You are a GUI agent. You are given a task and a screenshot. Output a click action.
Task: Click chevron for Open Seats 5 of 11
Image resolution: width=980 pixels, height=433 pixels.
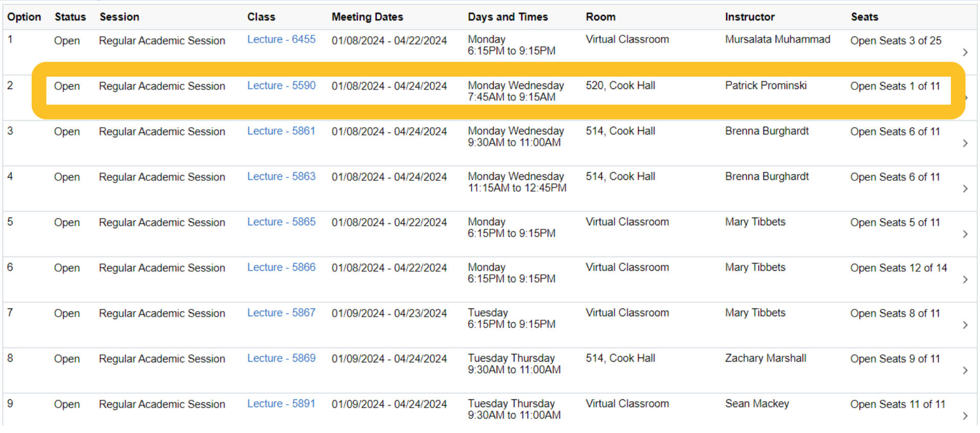pyautogui.click(x=965, y=234)
